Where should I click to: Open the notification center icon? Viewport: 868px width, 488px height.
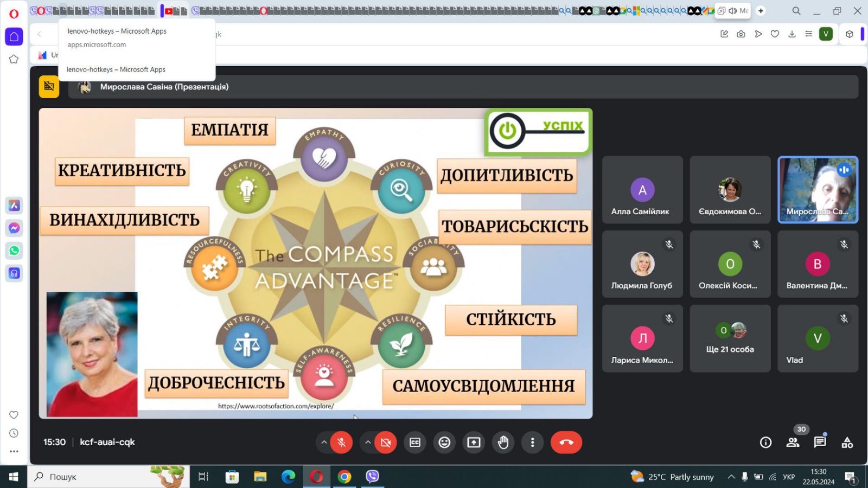pos(851,477)
